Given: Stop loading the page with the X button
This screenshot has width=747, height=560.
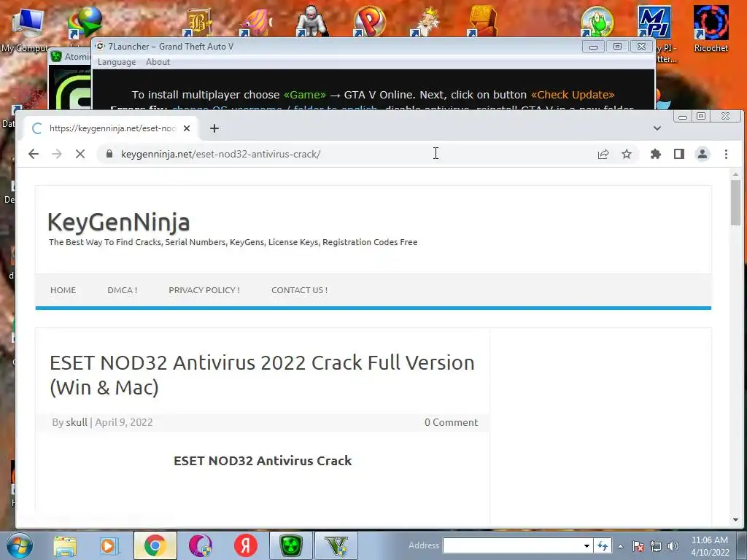Looking at the screenshot, I should click(80, 154).
